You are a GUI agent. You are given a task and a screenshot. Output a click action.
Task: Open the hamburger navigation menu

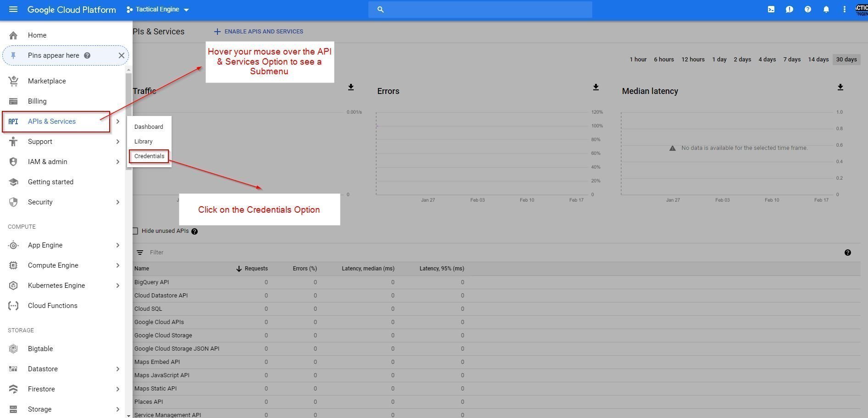13,9
